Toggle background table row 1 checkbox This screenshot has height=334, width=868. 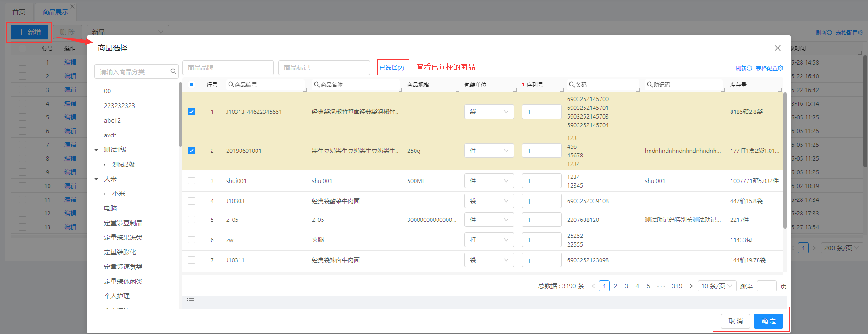click(22, 62)
